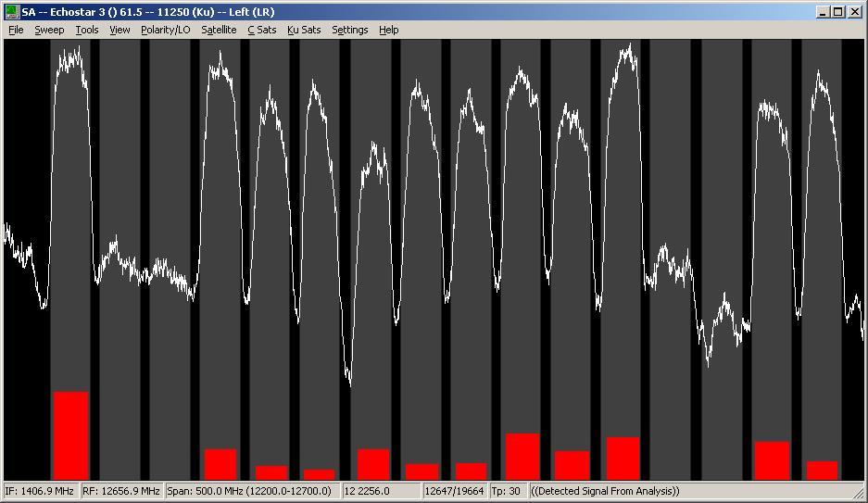Viewport: 868px width, 503px height.
Task: Open the Tools menu
Action: pyautogui.click(x=87, y=30)
